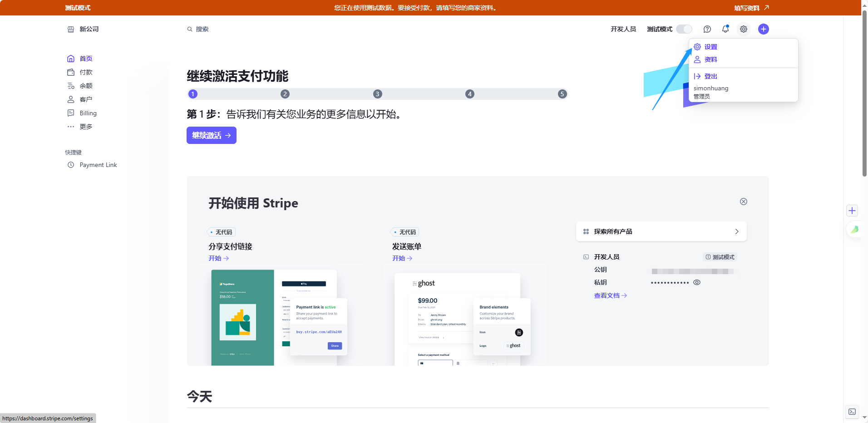Click the purple plus create button
868x423 pixels.
764,29
